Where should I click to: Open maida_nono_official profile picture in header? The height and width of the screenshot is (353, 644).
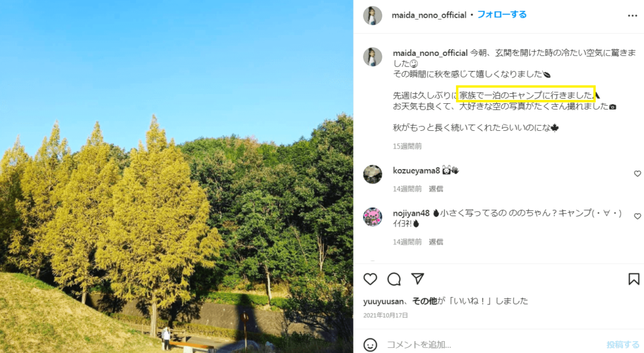click(372, 16)
